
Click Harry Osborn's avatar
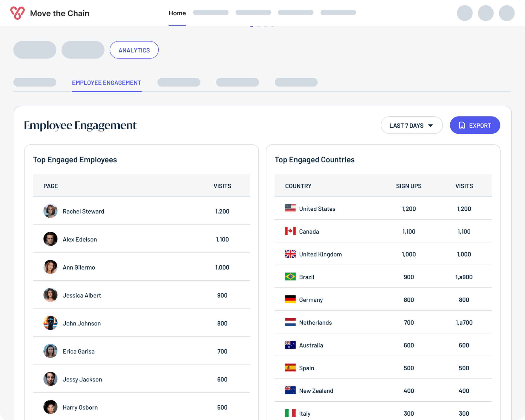50,407
